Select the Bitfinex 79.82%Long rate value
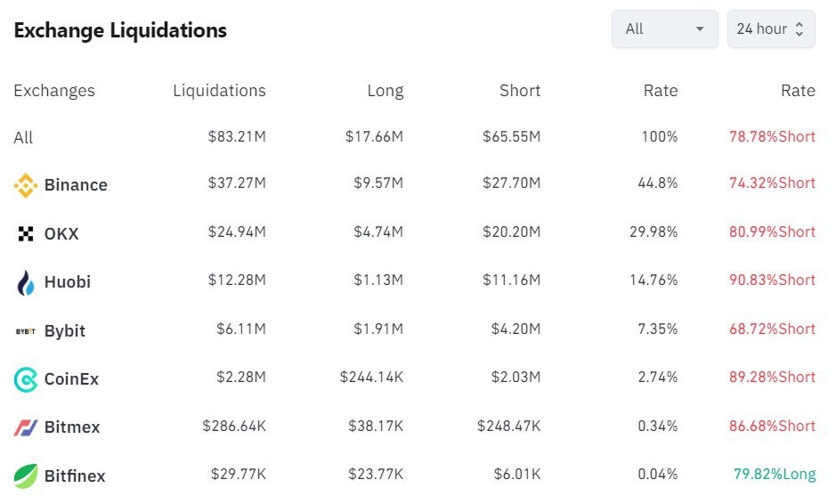 (x=774, y=474)
